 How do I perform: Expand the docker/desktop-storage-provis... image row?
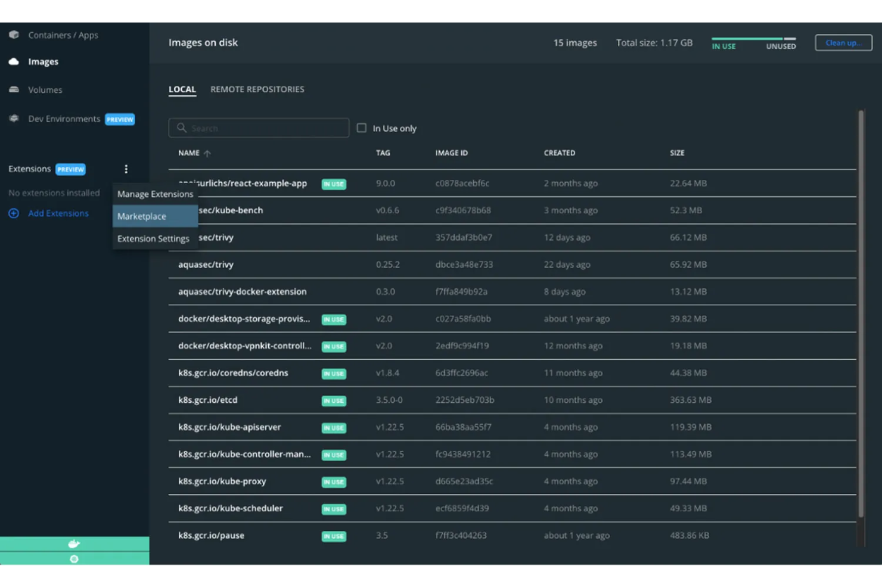point(244,319)
